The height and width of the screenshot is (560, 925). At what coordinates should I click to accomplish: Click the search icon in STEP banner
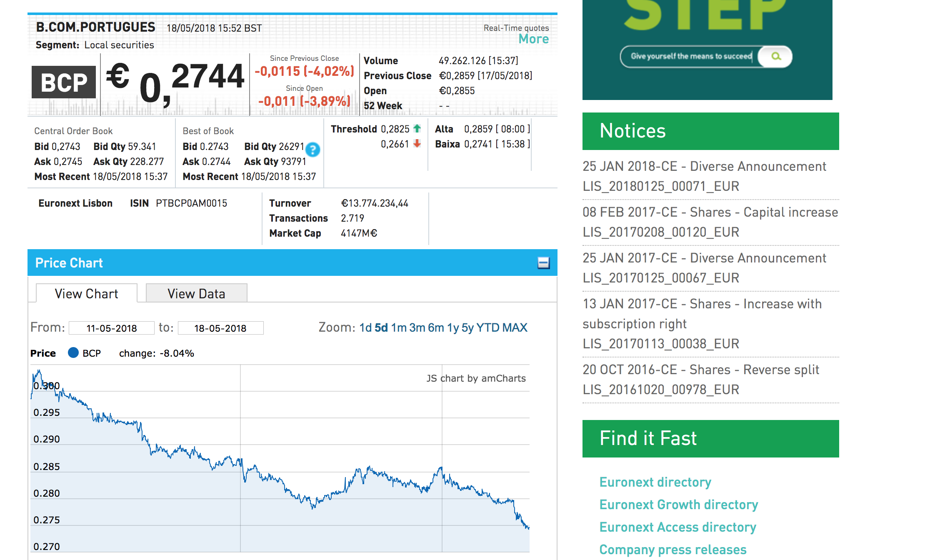tap(775, 56)
